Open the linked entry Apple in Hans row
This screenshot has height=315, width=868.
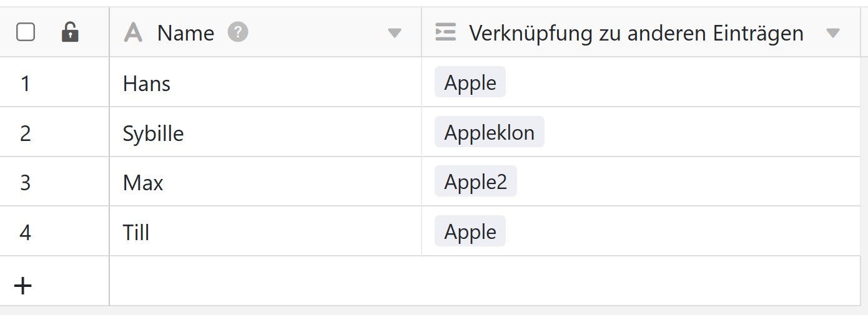point(470,82)
